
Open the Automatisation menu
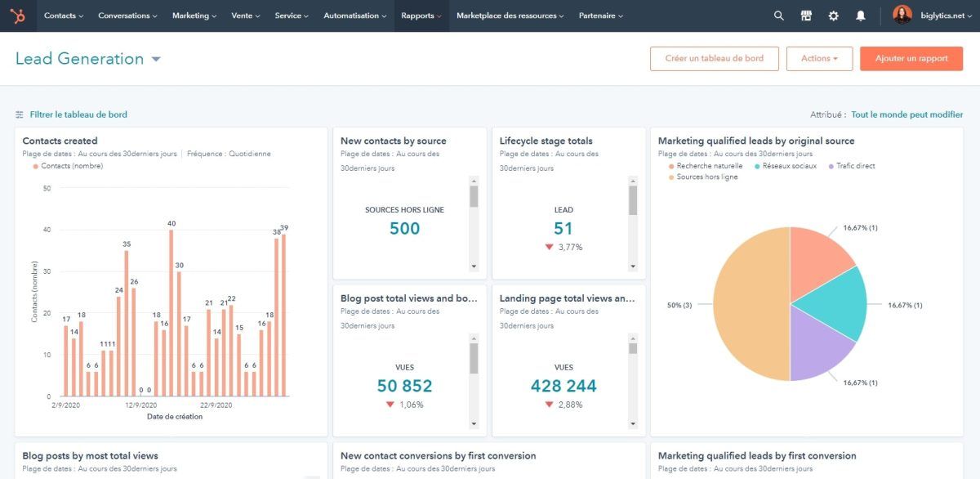(354, 15)
